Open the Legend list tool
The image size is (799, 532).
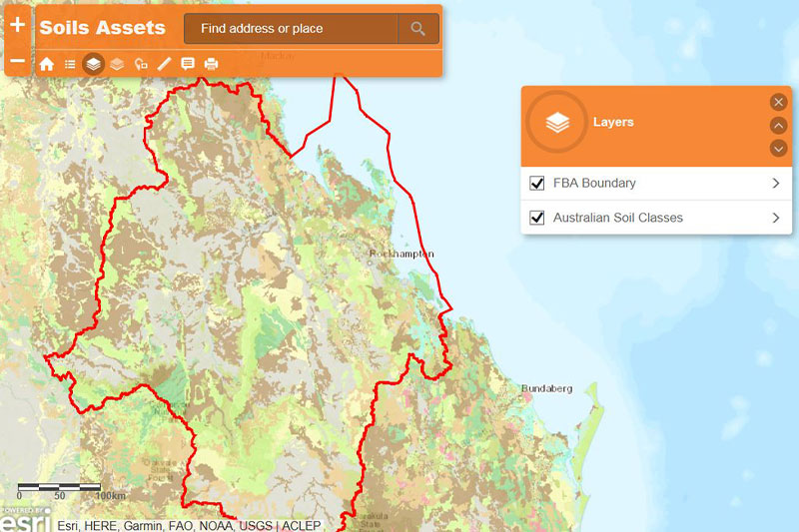(71, 64)
